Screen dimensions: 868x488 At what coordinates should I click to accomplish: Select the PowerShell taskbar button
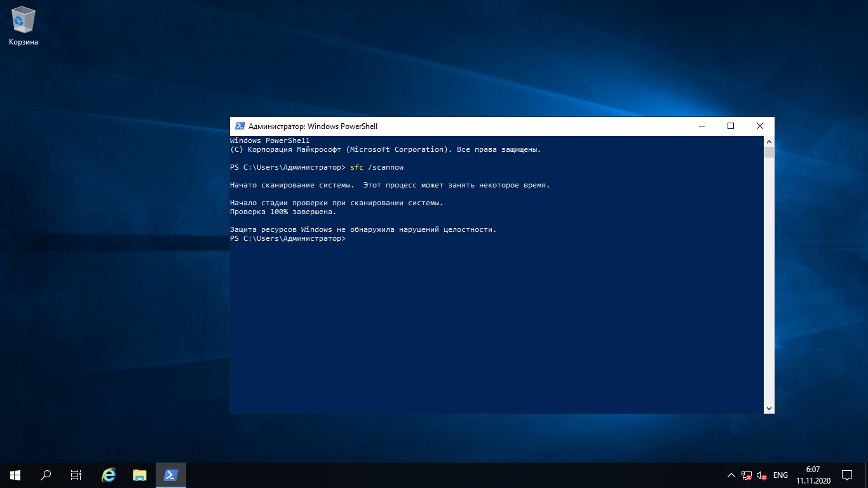coord(171,475)
